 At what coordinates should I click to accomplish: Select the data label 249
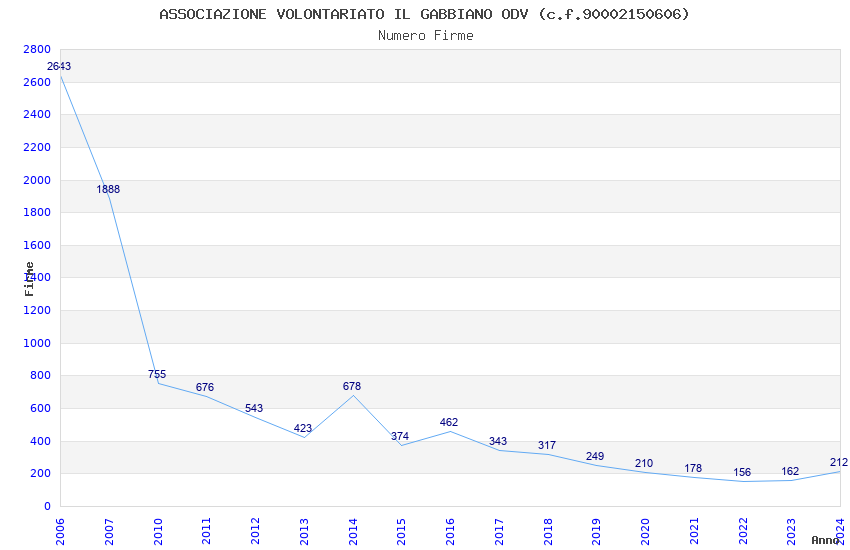(x=595, y=456)
